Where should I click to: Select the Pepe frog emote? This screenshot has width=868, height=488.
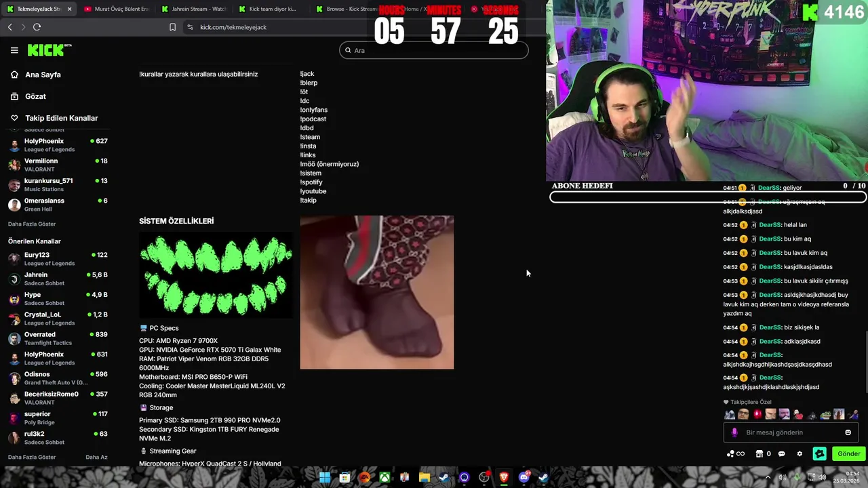pos(825,414)
